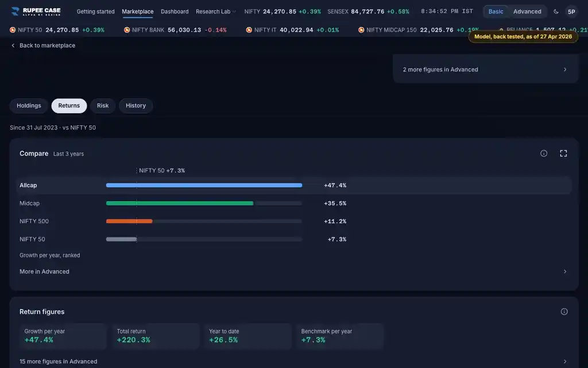The height and width of the screenshot is (368, 588).
Task: Toggle dark mode moon icon
Action: coord(556,11)
